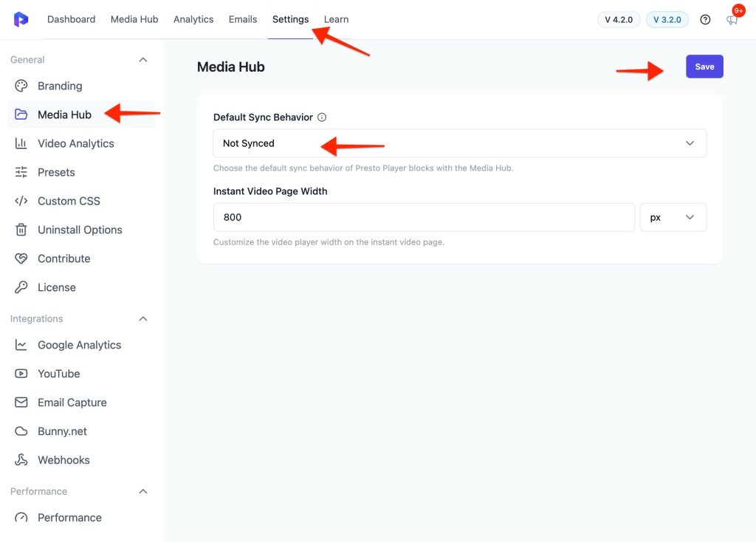Screen dimensions: 756x542
Task: Click the Custom CSS code icon
Action: (x=21, y=201)
